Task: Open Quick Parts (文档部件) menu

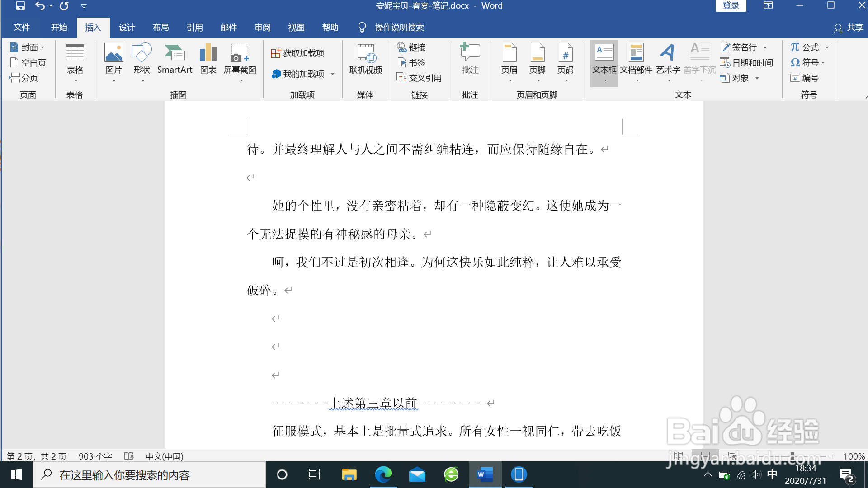Action: point(636,63)
